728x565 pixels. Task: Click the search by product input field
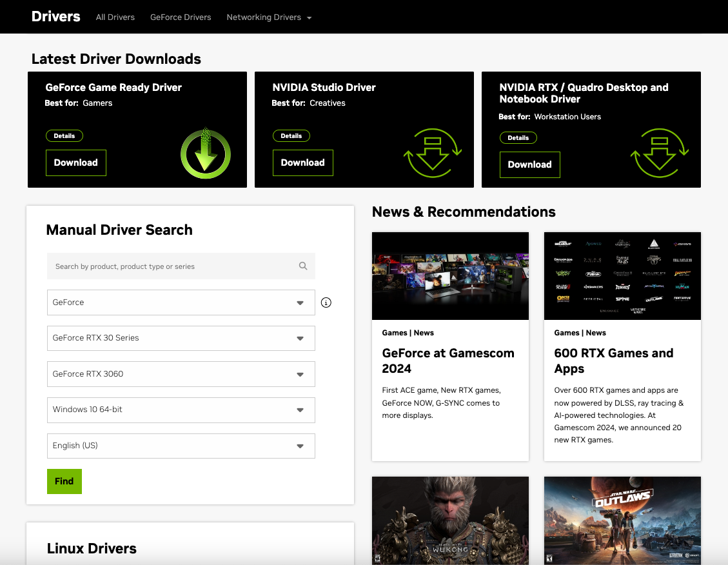[x=171, y=266]
